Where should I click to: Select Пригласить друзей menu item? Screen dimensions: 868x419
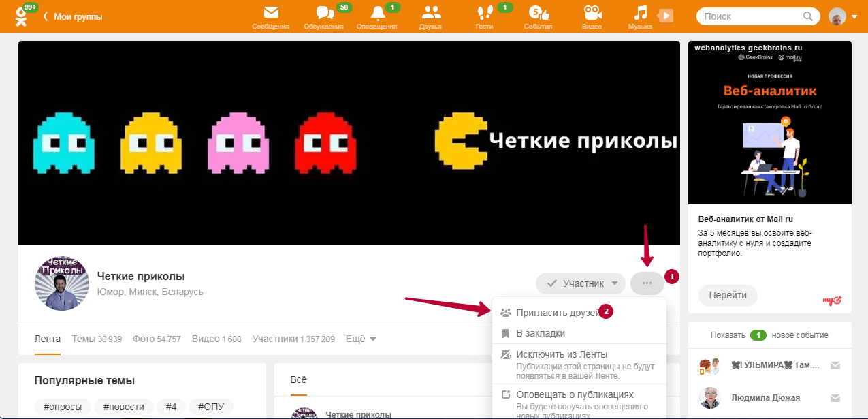[557, 313]
